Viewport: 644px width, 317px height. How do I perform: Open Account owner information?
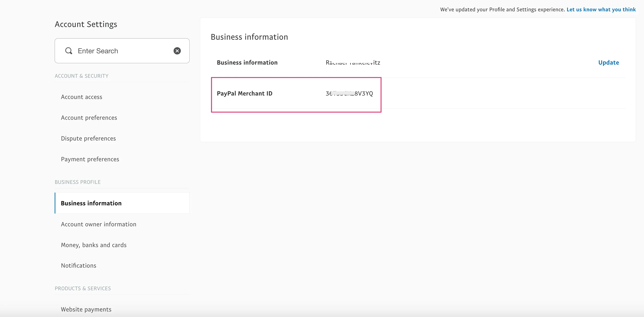[98, 224]
